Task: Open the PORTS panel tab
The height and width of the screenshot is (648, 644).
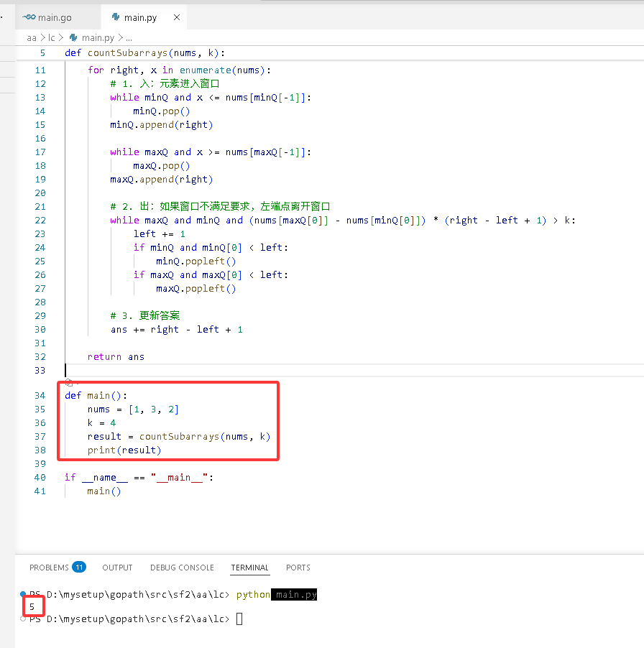Action: click(x=298, y=568)
